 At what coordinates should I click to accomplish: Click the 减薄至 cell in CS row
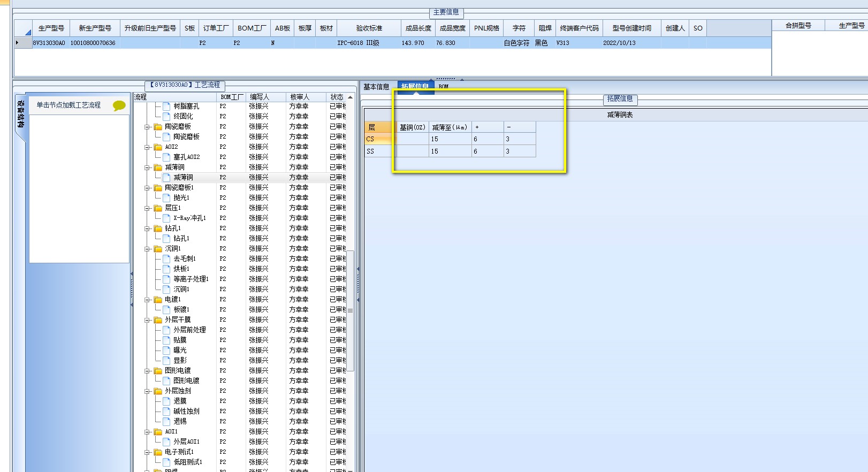450,139
